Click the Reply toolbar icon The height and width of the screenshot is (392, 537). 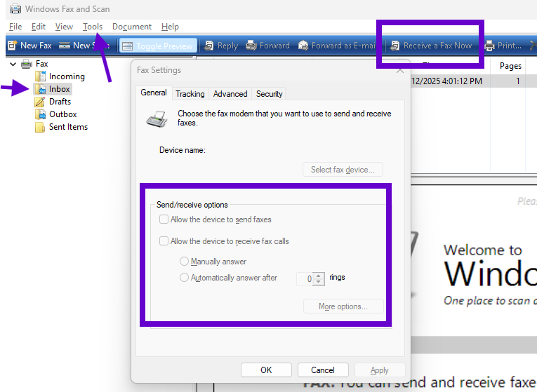[208, 46]
